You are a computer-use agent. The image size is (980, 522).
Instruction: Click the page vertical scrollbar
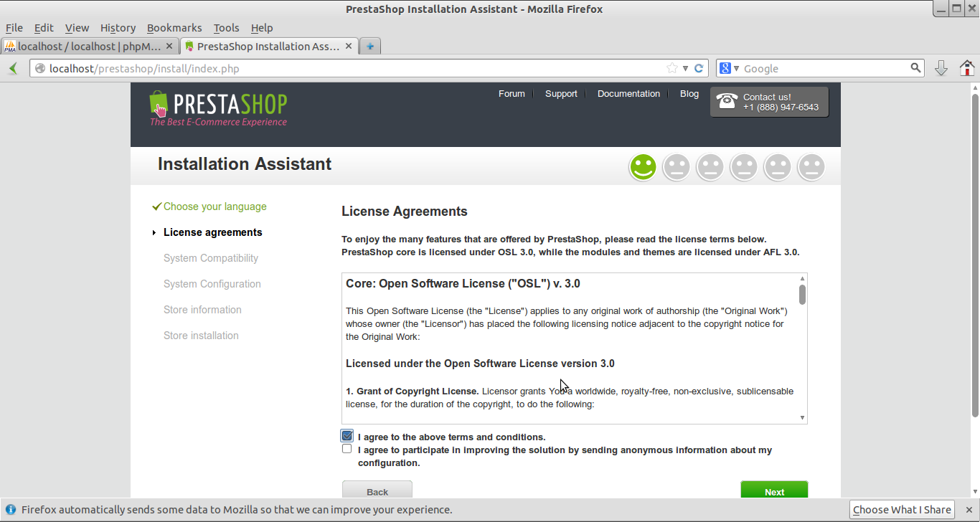[x=975, y=255]
